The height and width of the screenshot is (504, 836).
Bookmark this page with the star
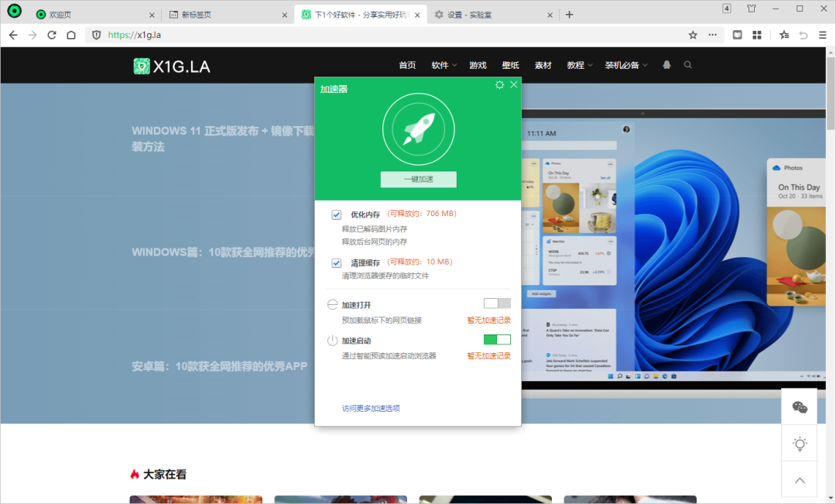pyautogui.click(x=693, y=35)
